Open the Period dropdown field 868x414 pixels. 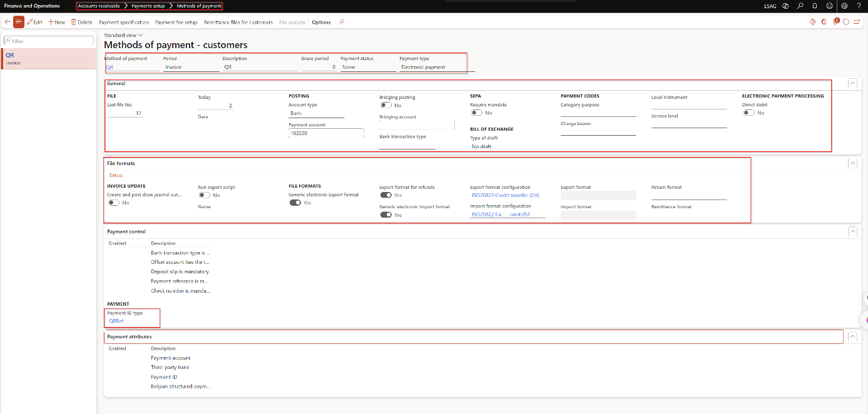pyautogui.click(x=191, y=67)
